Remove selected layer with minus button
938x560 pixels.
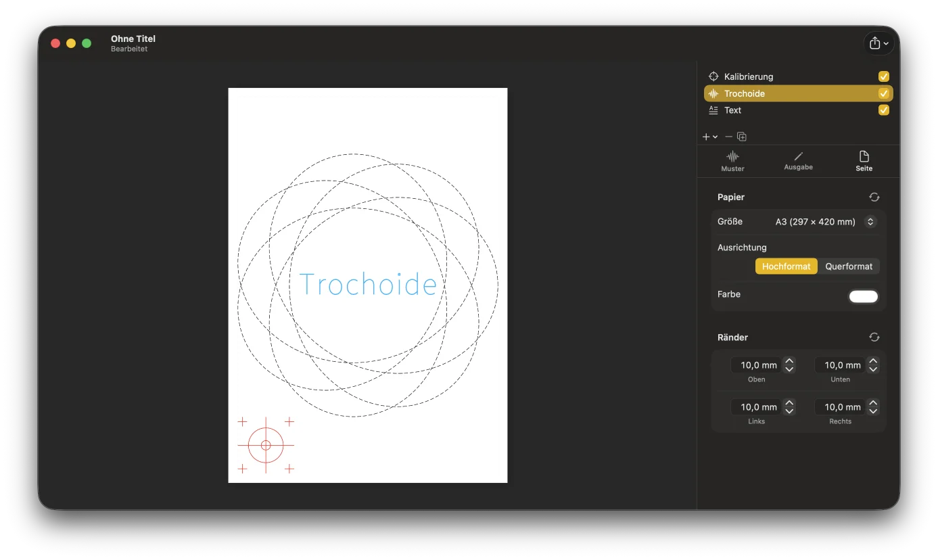[728, 137]
